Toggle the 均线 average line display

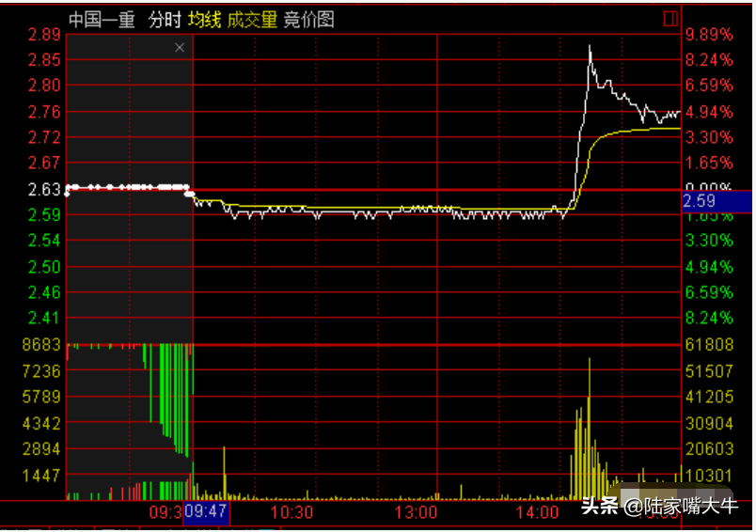click(204, 20)
